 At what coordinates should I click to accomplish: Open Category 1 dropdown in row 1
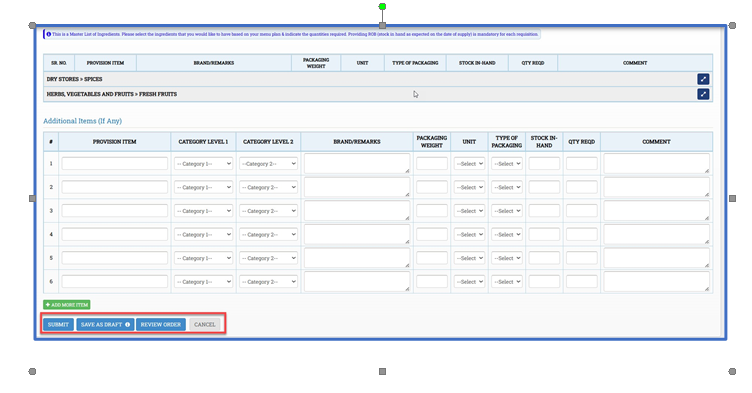click(x=203, y=164)
